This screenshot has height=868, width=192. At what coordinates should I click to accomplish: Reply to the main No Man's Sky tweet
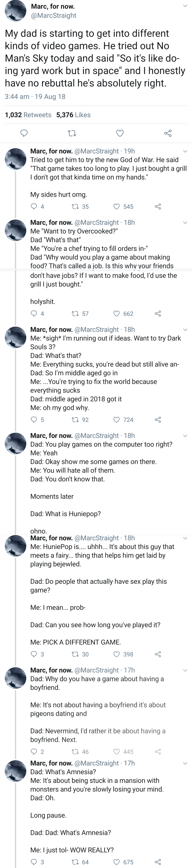click(24, 133)
